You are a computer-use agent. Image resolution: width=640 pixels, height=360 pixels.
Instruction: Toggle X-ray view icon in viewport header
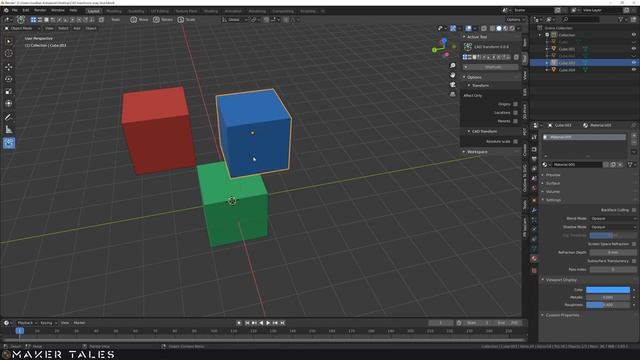click(x=484, y=28)
